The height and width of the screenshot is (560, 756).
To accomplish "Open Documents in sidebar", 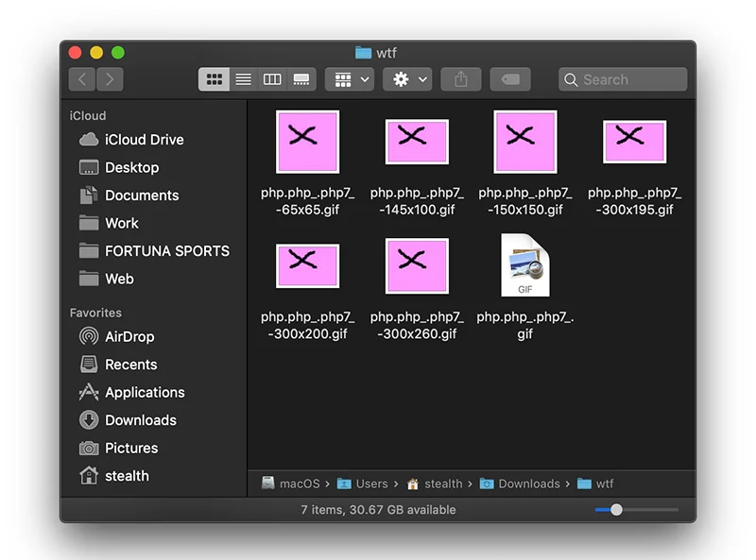I will [129, 195].
